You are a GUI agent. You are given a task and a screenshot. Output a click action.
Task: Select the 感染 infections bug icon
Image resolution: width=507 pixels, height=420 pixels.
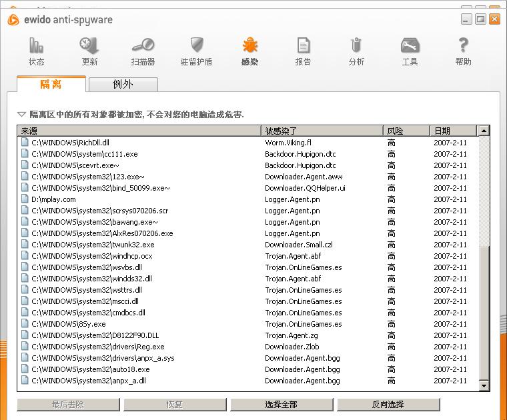coord(249,45)
